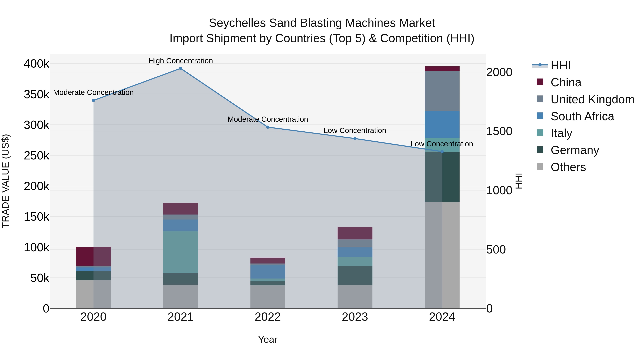Click the Others segment of the 2024 bar

(442, 255)
